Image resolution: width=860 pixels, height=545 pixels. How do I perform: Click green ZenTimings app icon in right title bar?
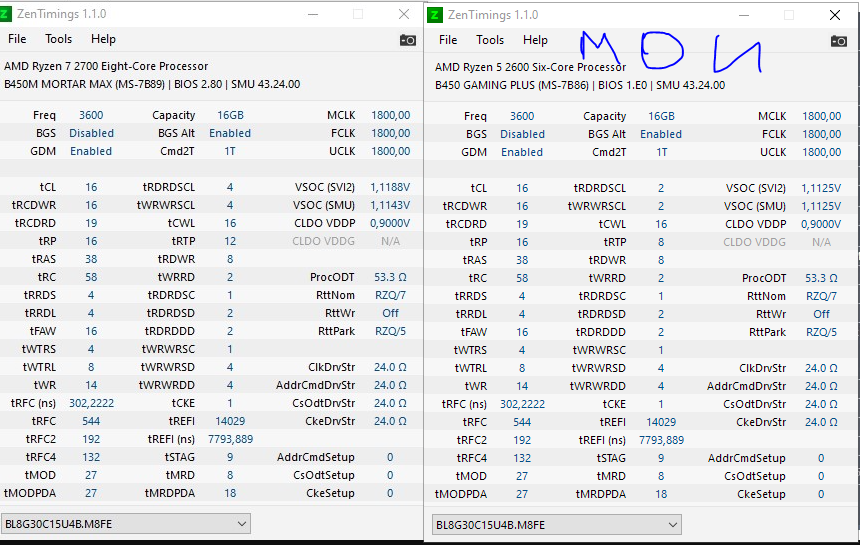coord(434,15)
